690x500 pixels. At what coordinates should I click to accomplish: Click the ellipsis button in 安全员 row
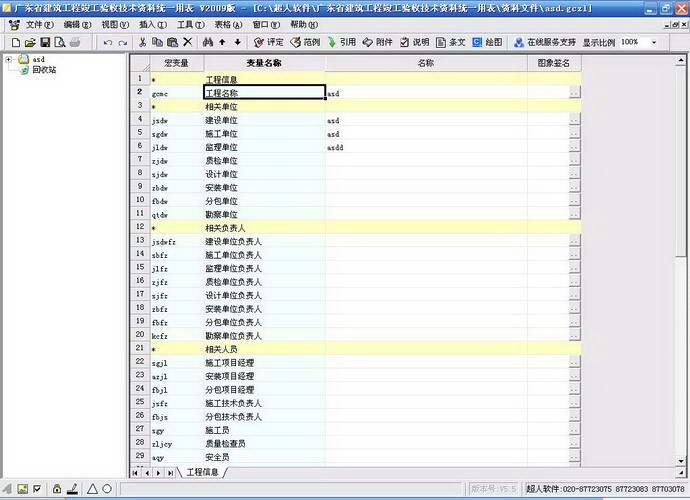574,456
